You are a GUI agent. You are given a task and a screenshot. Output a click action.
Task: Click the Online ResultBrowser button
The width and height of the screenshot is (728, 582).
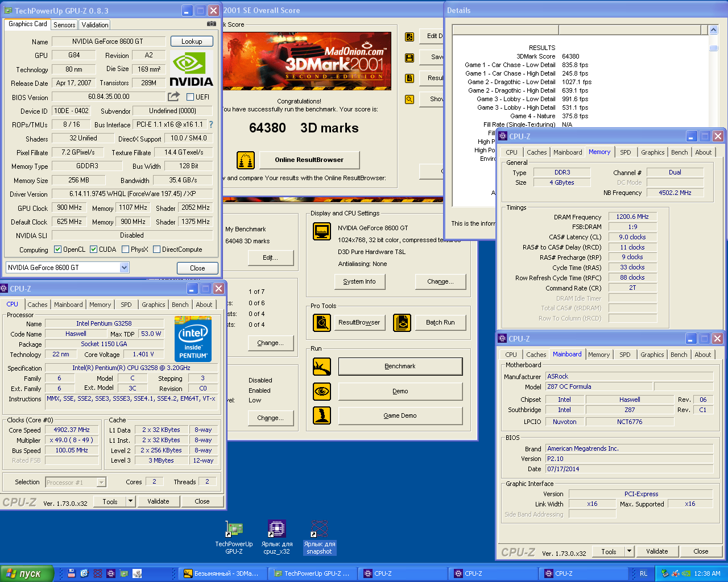309,160
